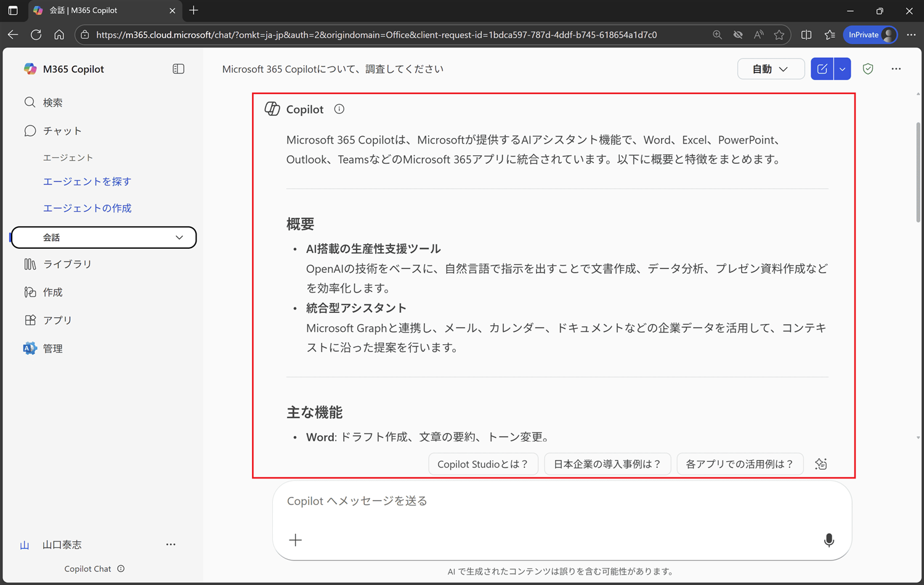Click the chat vertical scrollbar
924x585 pixels.
tap(918, 172)
